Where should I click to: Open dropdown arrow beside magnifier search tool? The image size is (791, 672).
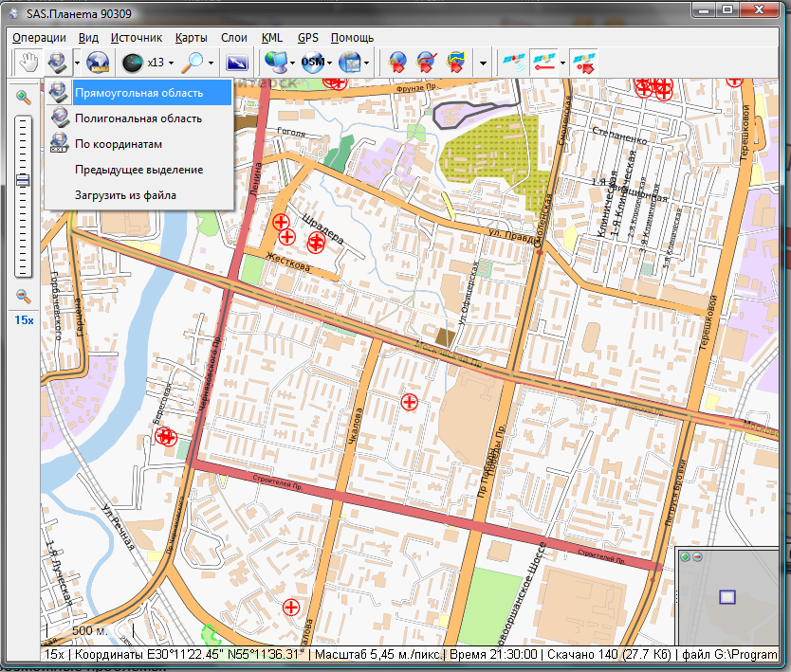[x=212, y=64]
